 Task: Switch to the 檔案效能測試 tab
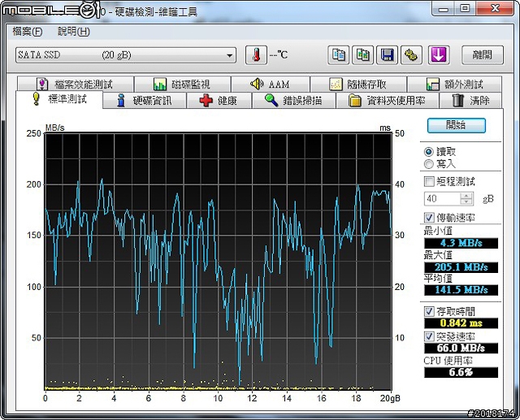click(76, 84)
